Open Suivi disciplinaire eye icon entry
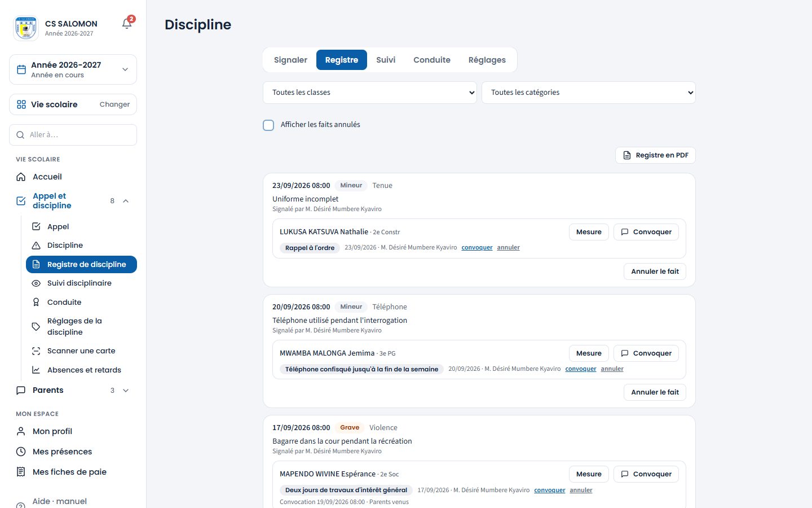Image resolution: width=812 pixels, height=508 pixels. pyautogui.click(x=36, y=283)
